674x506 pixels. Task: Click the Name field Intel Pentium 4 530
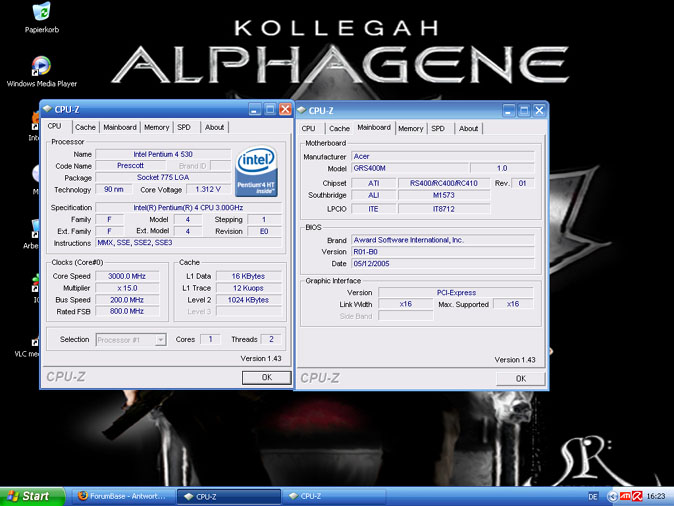tap(163, 154)
